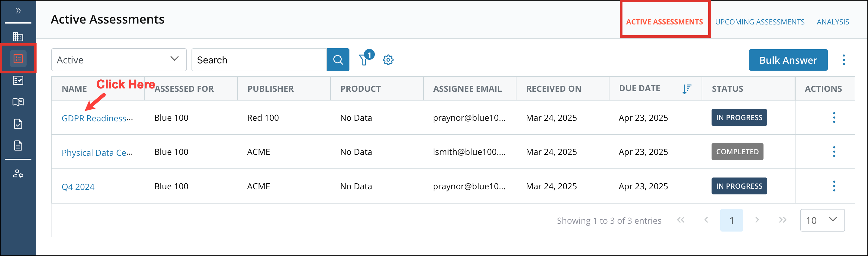
Task: Expand the sidebar with double chevron
Action: (x=18, y=11)
